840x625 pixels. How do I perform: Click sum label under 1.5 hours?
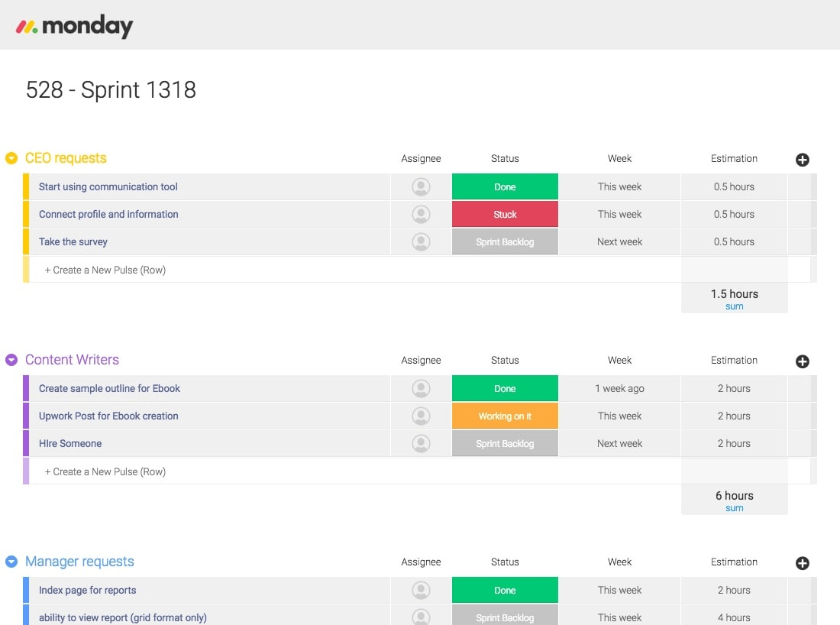pyautogui.click(x=734, y=306)
